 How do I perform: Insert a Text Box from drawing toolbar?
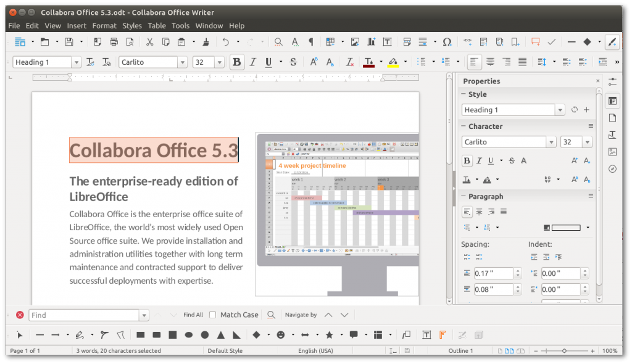click(426, 335)
